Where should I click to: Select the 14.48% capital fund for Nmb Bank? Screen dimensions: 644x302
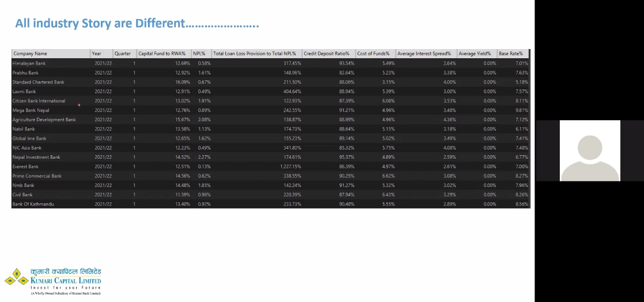click(x=183, y=185)
